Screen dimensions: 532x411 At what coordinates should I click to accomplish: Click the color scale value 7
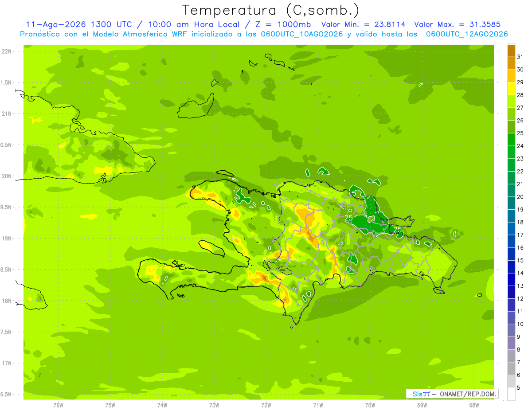(x=518, y=363)
